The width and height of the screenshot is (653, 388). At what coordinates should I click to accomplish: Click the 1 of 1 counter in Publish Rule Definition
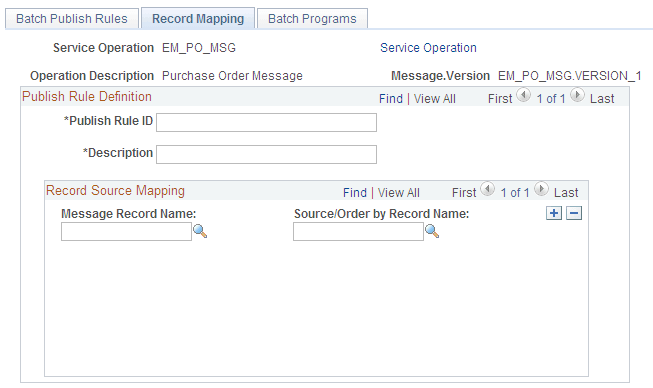pyautogui.click(x=551, y=99)
